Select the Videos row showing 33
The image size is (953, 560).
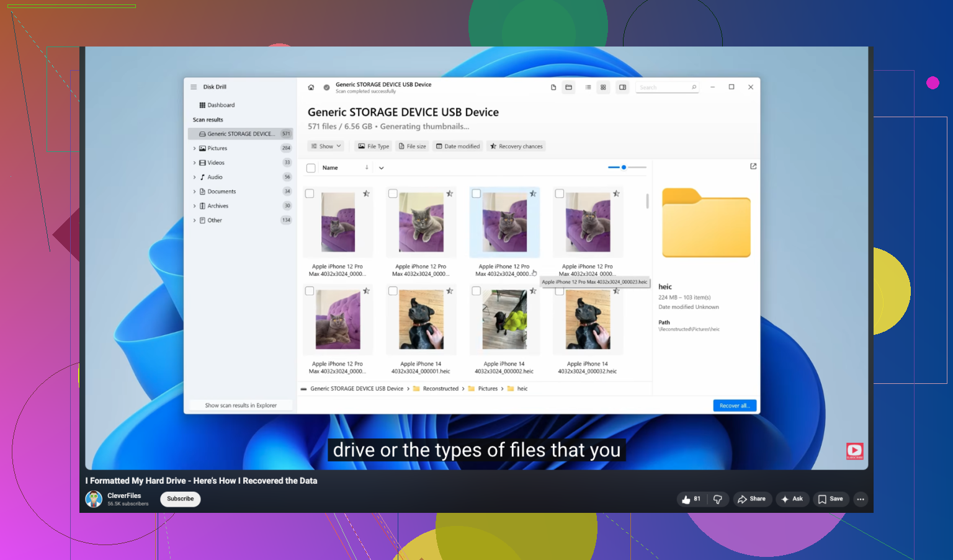pyautogui.click(x=240, y=162)
